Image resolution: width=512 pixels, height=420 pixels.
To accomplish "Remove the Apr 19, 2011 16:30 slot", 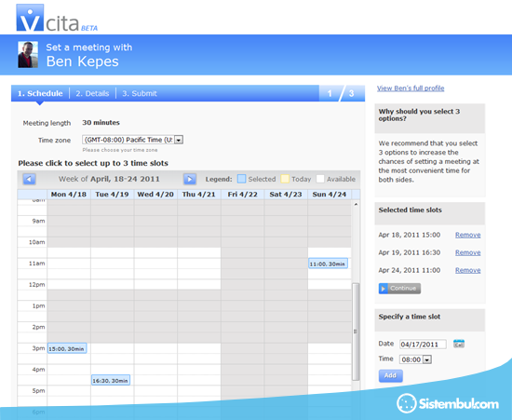I will tap(468, 252).
